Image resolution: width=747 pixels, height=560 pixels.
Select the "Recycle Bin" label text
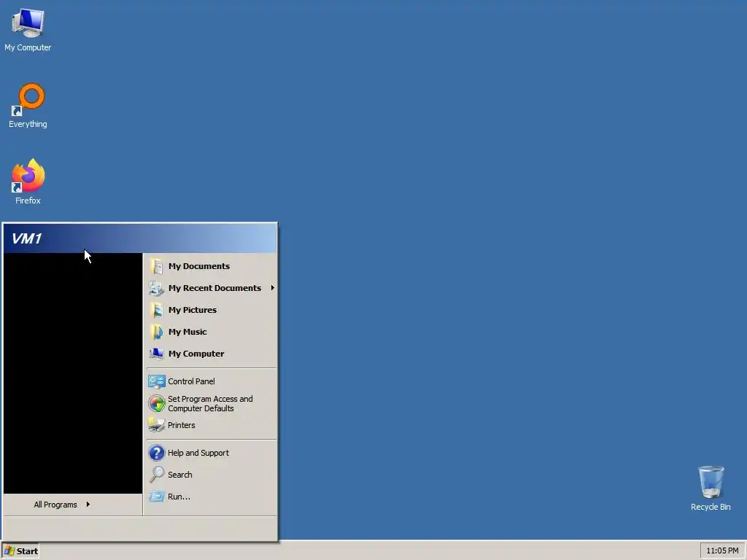(x=711, y=507)
